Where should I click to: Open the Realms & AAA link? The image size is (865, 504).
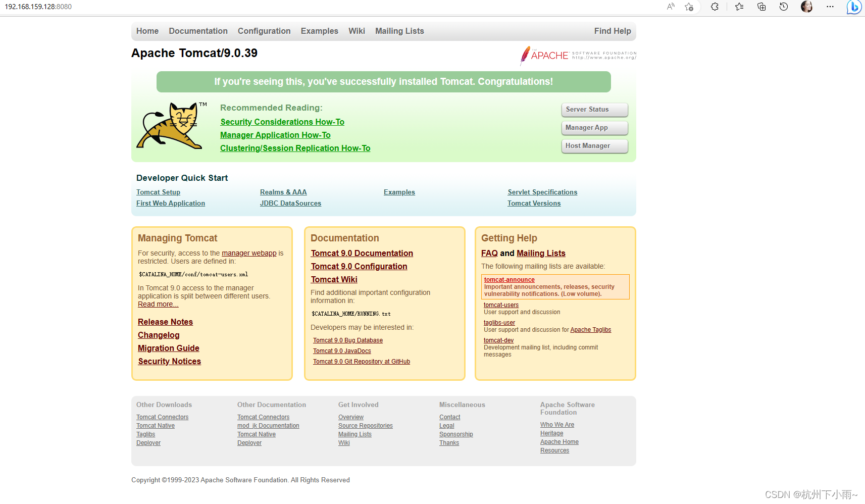[x=283, y=192]
